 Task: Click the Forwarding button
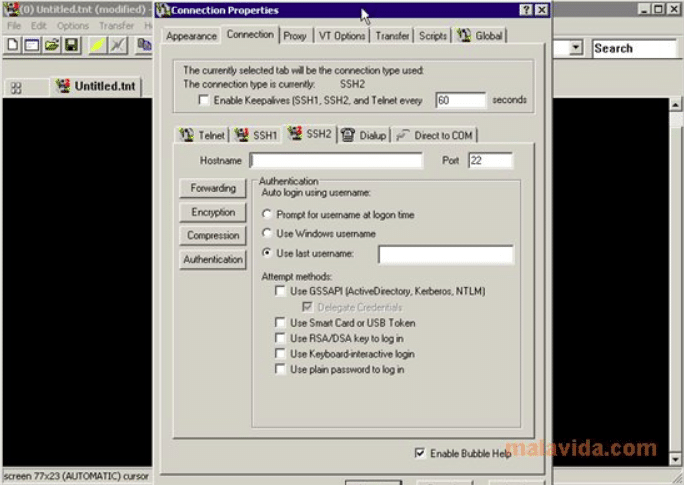pyautogui.click(x=213, y=188)
